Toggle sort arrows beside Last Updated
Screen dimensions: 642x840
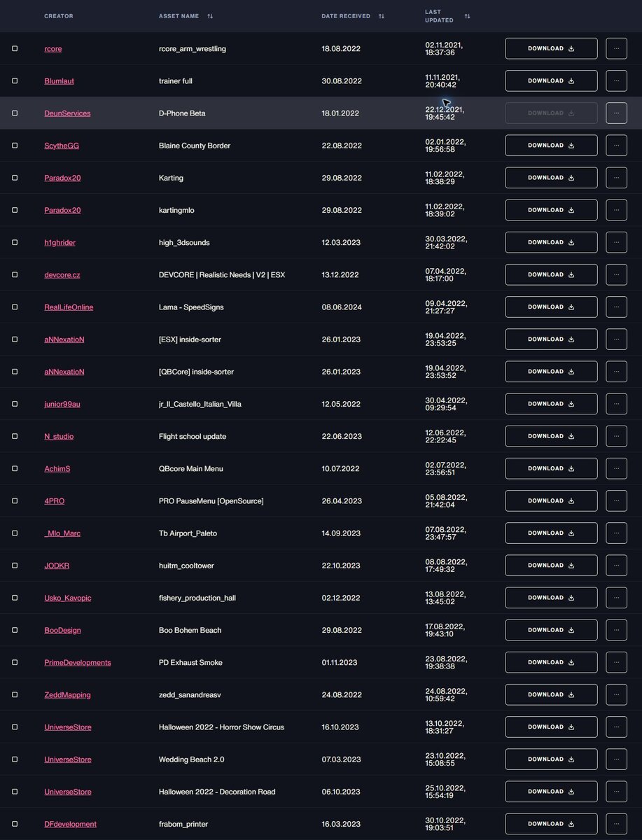click(x=467, y=16)
